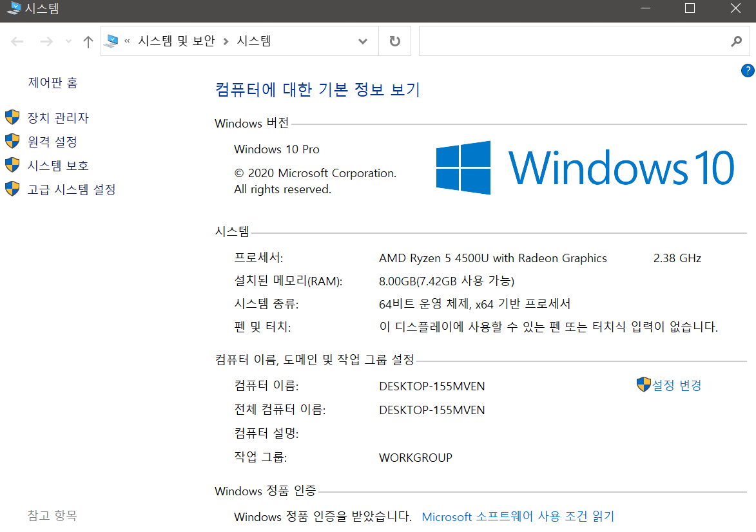Click shield icon beside 고급 시스템 설정
This screenshot has width=756, height=532.
coord(12,189)
